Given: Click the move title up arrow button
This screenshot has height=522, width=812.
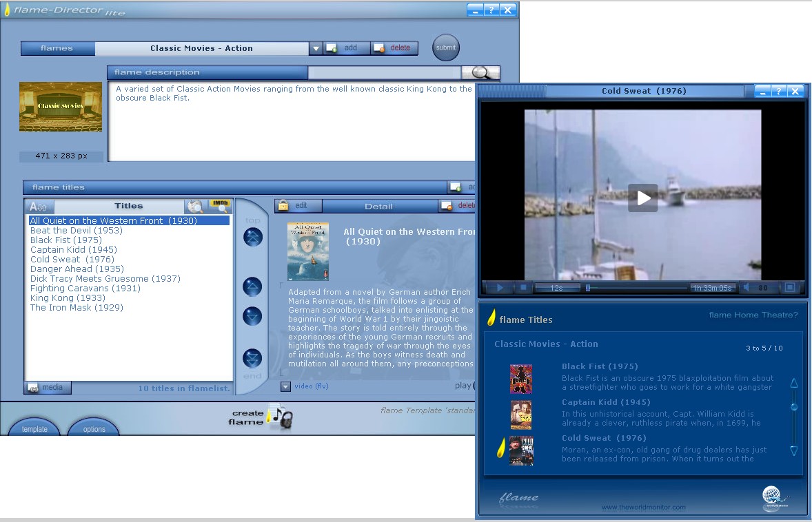Looking at the screenshot, I should click(x=253, y=286).
